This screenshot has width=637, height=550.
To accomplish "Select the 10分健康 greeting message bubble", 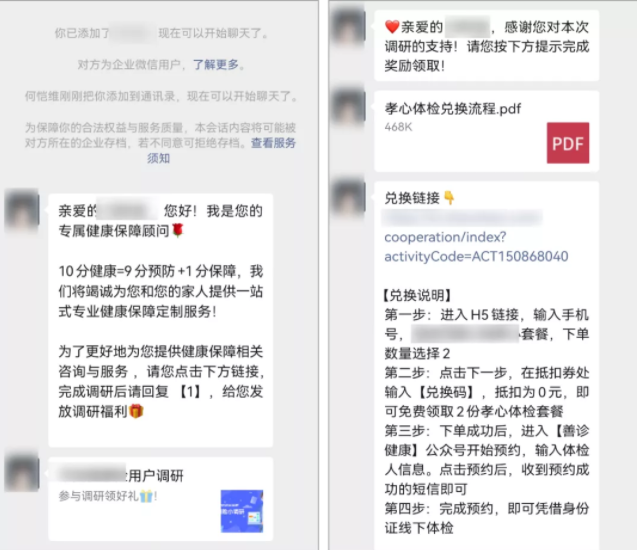I will (160, 320).
